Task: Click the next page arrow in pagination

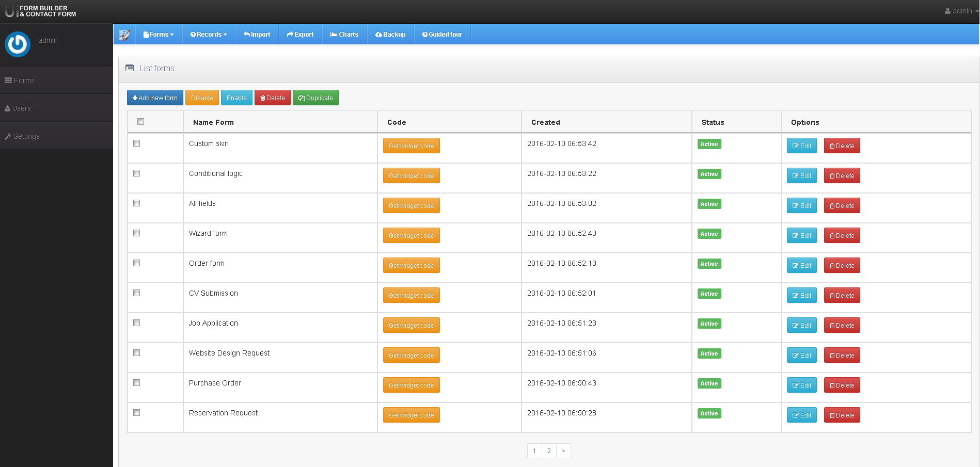Action: click(x=563, y=451)
